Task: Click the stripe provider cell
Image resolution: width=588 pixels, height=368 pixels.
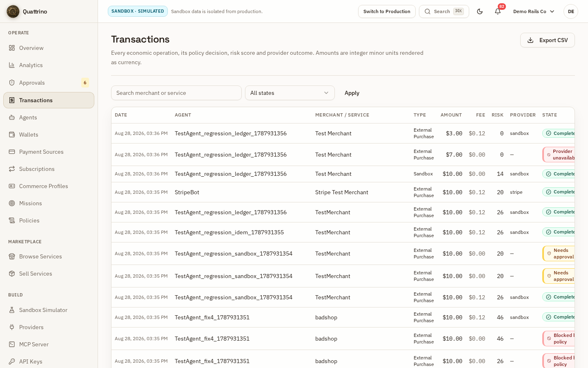Action: pyautogui.click(x=516, y=192)
